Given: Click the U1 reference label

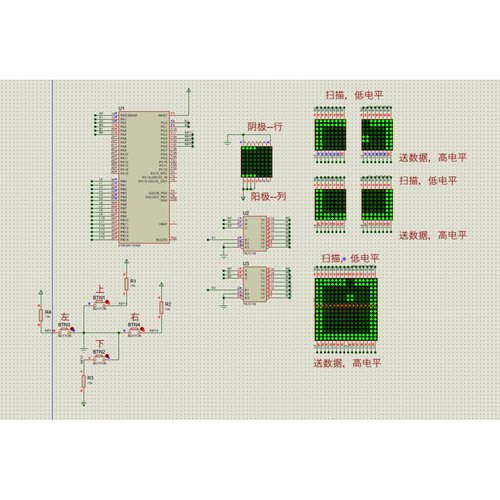Looking at the screenshot, I should [x=121, y=108].
